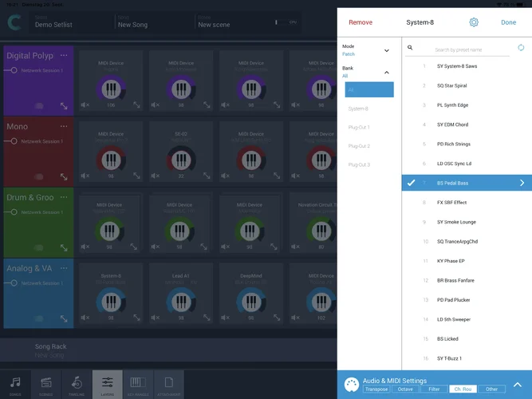Select the System-8 bank entry
The image size is (532, 399).
359,109
